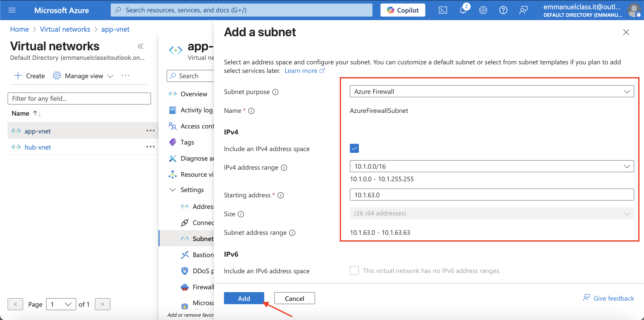The image size is (644, 320).
Task: Show Name field info tooltip
Action: [x=251, y=111]
